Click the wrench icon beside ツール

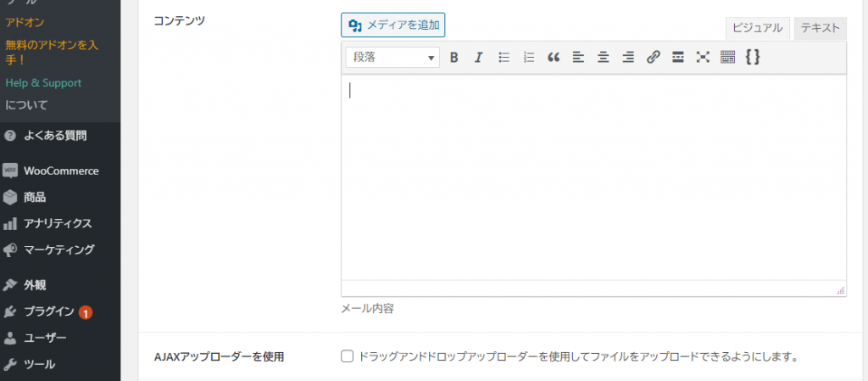click(x=10, y=364)
